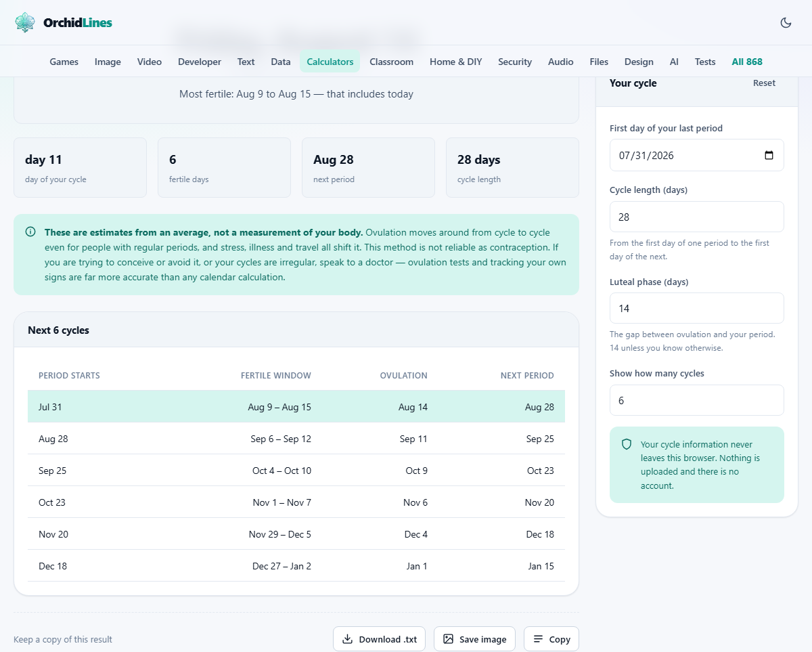Open the Audio category
The width and height of the screenshot is (812, 652).
[561, 62]
